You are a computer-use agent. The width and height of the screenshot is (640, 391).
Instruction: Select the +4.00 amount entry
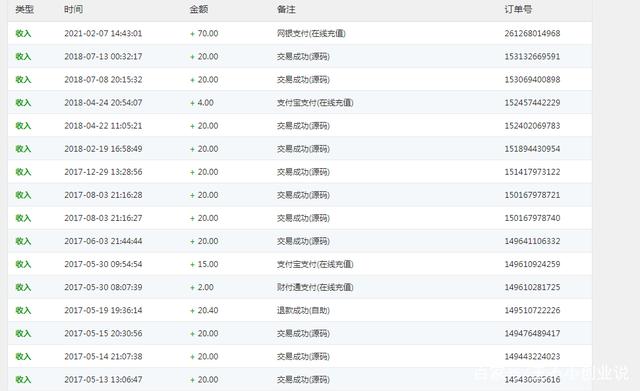202,103
